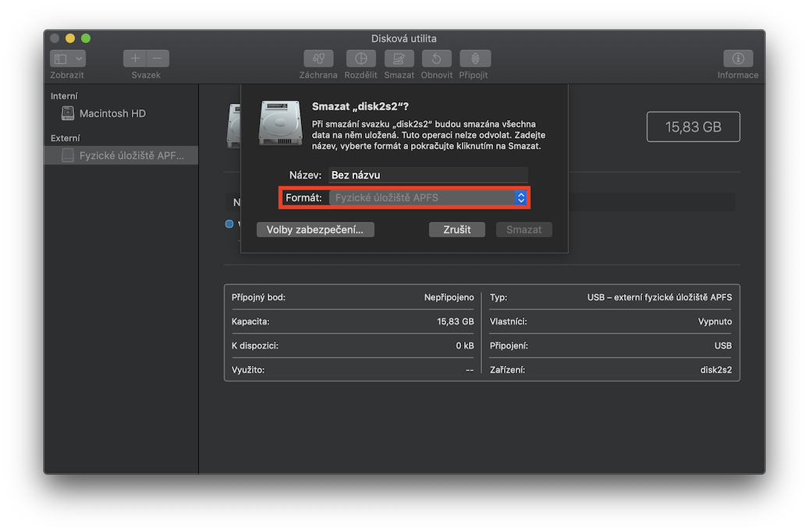Click the Partition (Rozdělit) toolbar icon

pyautogui.click(x=360, y=59)
